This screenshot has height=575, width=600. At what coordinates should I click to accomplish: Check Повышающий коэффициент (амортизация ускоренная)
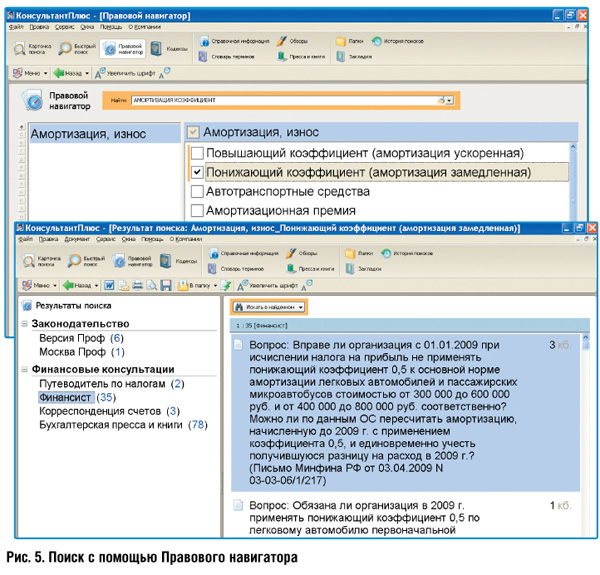(x=197, y=153)
